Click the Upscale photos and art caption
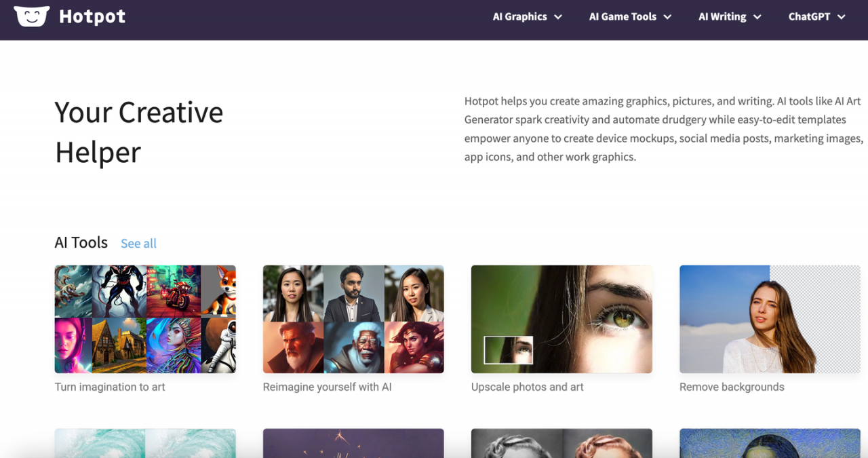This screenshot has height=458, width=868. [x=528, y=387]
